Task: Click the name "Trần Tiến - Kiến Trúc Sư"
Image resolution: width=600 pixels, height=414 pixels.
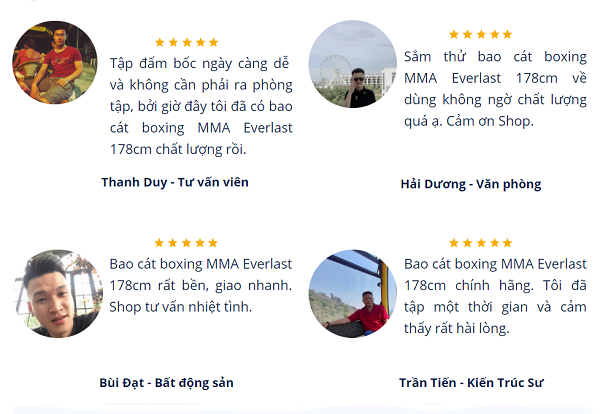Action: pos(470,382)
